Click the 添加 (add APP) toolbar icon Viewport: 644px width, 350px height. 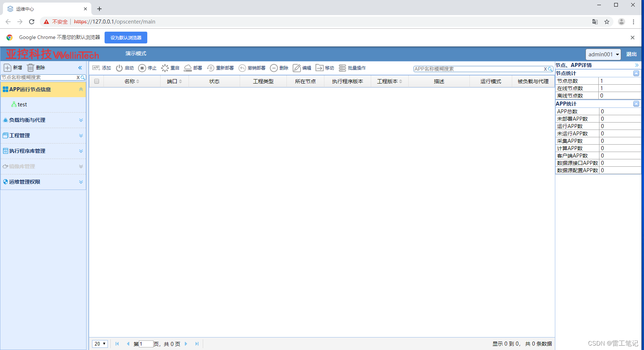96,68
